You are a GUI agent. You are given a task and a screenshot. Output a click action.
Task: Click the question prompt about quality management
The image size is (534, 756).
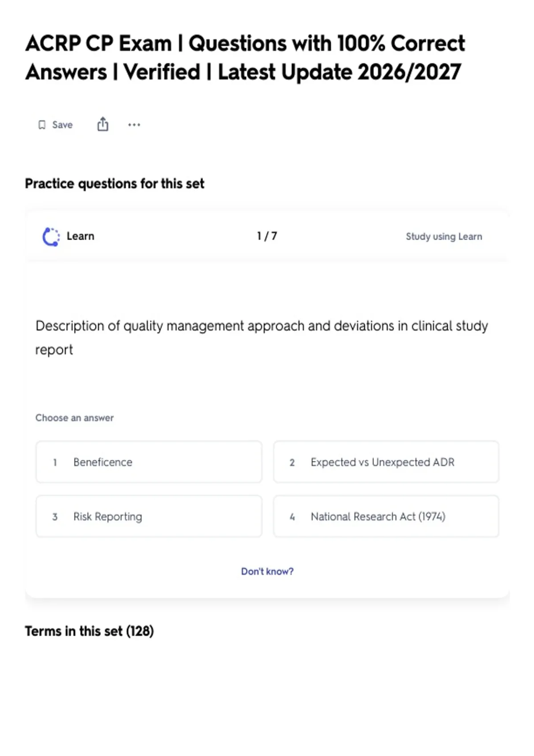pos(262,338)
